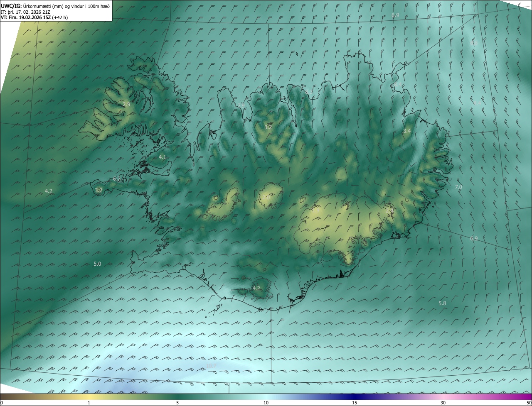Click the 2.9 value over the Westfjords
Screen dimensions: 532x406
tap(126, 105)
